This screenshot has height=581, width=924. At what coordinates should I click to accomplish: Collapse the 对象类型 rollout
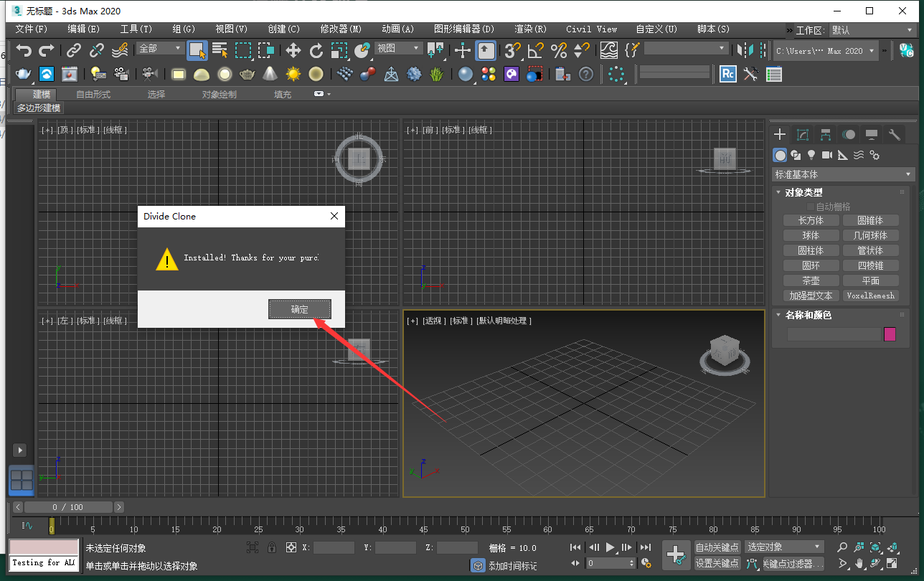pyautogui.click(x=803, y=192)
